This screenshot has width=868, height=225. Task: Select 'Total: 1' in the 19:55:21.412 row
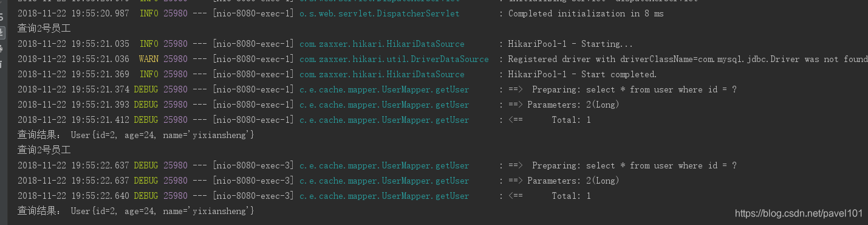click(571, 120)
